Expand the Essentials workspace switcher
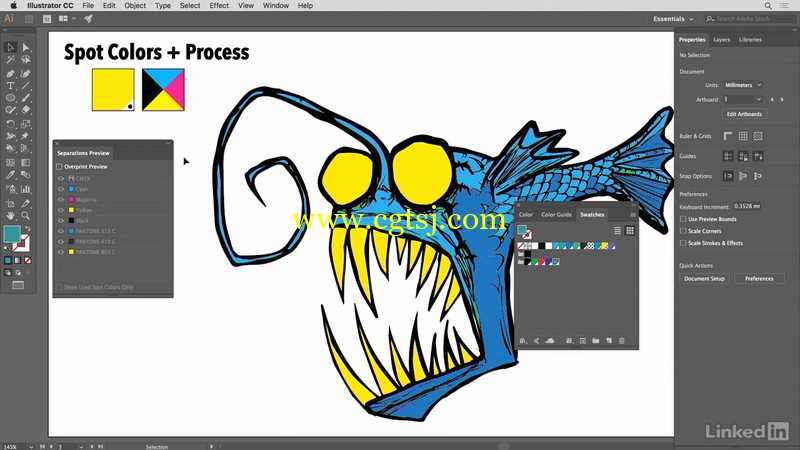The image size is (800, 450). 673,19
